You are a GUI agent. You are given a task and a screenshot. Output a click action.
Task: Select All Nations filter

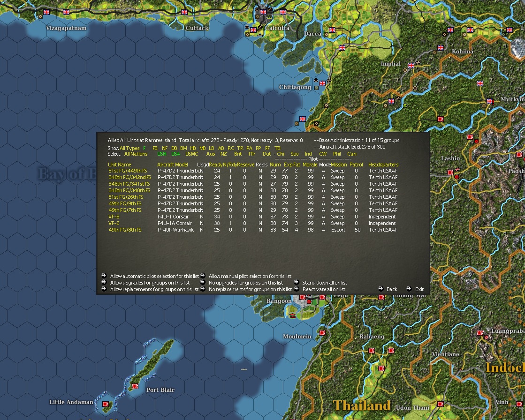coord(136,154)
